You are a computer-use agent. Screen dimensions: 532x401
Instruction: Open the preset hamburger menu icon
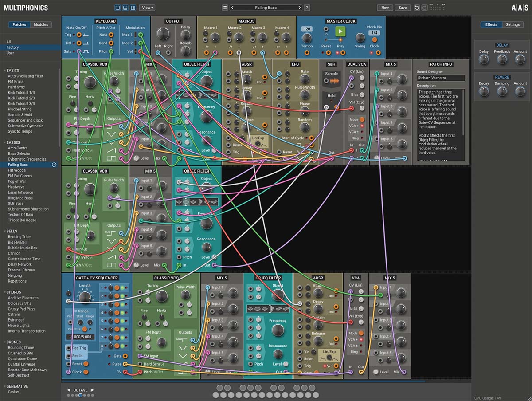coord(225,8)
